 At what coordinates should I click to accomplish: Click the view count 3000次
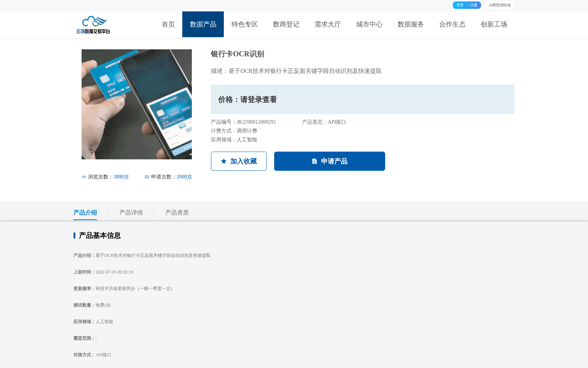pos(121,177)
